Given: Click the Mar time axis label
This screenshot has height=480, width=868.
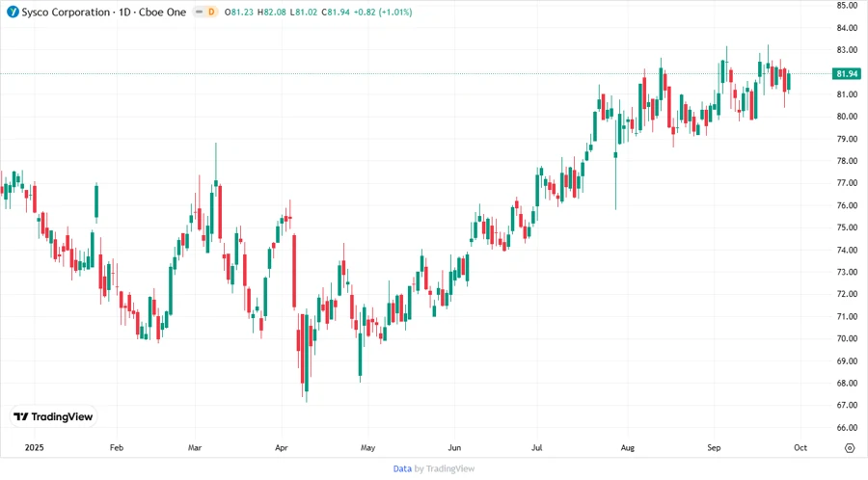Looking at the screenshot, I should pyautogui.click(x=195, y=447).
